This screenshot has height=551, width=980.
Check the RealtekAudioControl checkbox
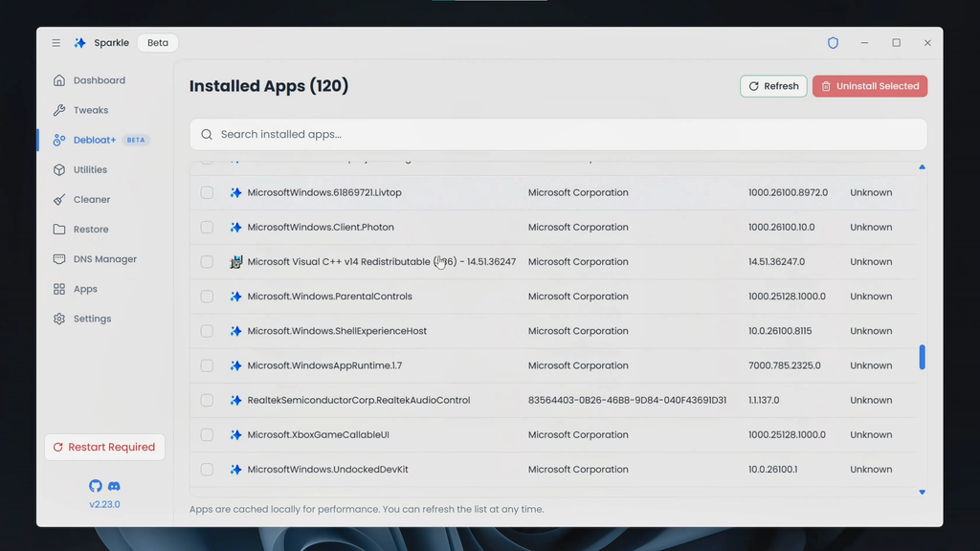[x=207, y=401]
